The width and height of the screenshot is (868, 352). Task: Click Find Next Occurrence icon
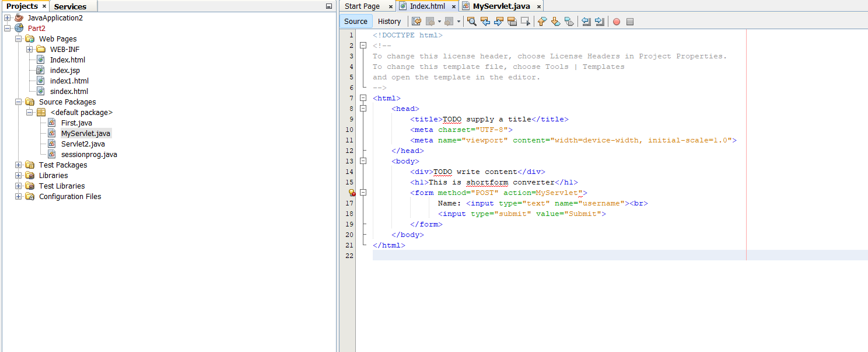[498, 22]
